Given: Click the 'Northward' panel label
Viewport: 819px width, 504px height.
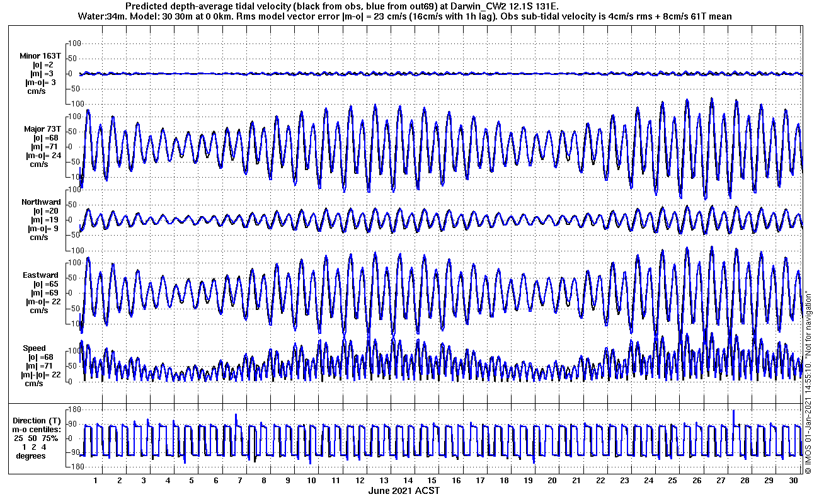Looking at the screenshot, I should click(41, 202).
